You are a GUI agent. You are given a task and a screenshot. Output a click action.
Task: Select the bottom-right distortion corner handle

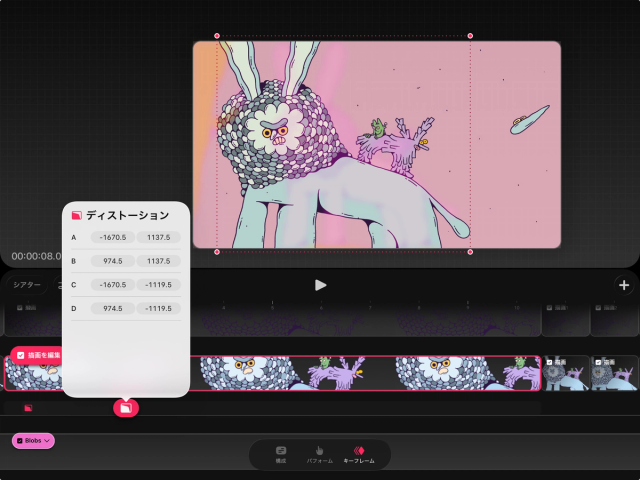470,252
